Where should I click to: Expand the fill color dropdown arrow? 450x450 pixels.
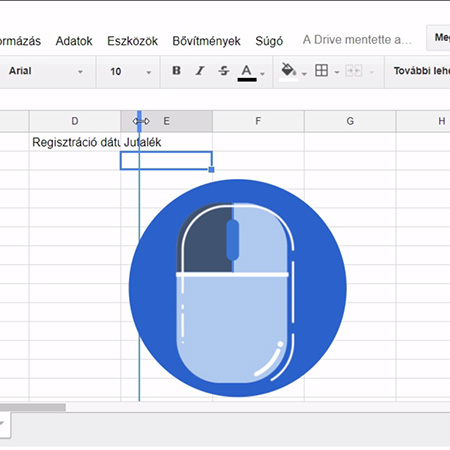pyautogui.click(x=304, y=73)
